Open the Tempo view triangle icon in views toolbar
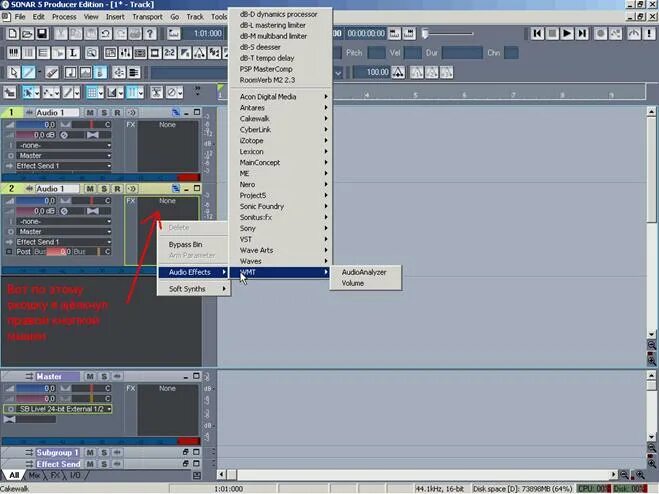 pos(199,53)
